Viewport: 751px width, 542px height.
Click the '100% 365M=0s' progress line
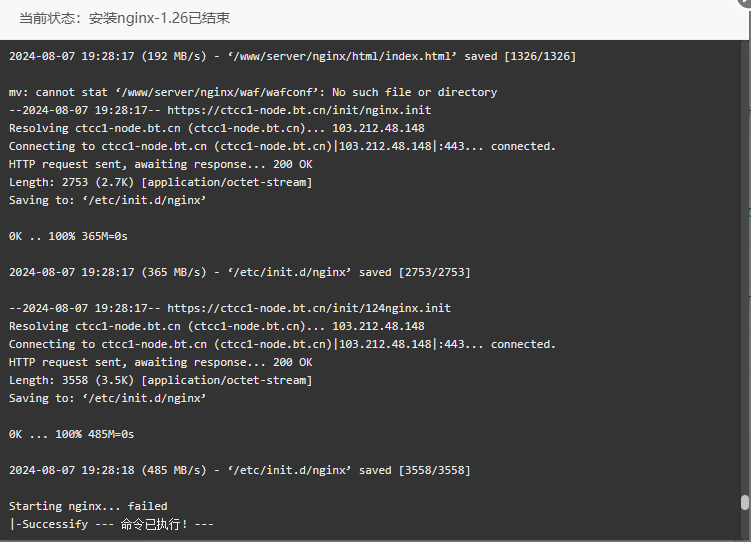pos(68,237)
